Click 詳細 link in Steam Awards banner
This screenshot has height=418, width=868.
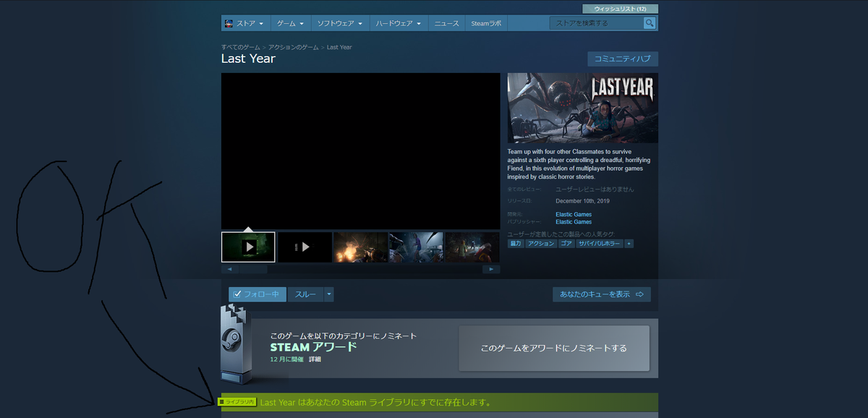(315, 359)
